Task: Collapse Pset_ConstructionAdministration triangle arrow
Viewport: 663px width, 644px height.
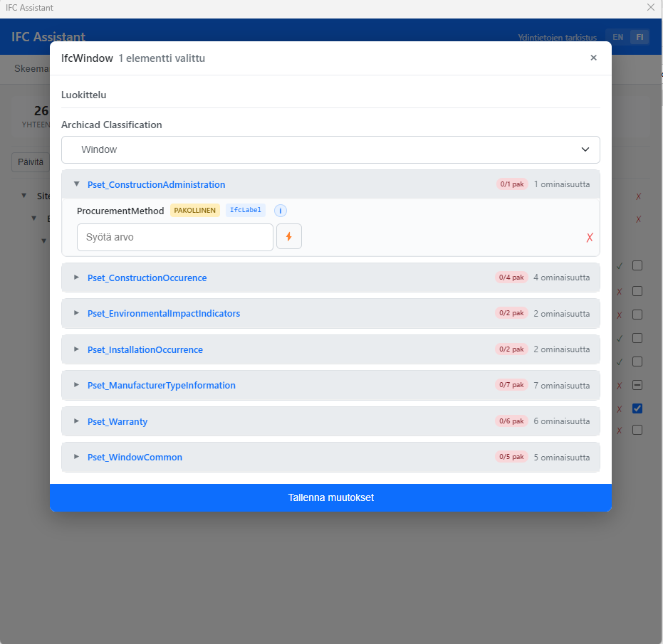Action: [77, 184]
